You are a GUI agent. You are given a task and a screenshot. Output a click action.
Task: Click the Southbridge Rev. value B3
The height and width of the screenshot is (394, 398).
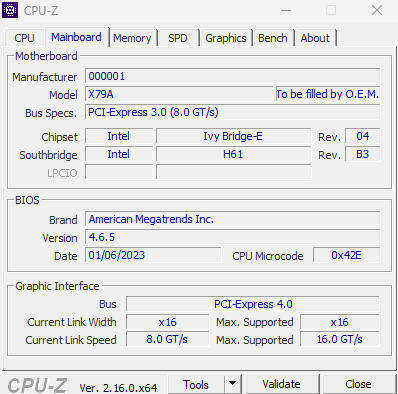362,154
